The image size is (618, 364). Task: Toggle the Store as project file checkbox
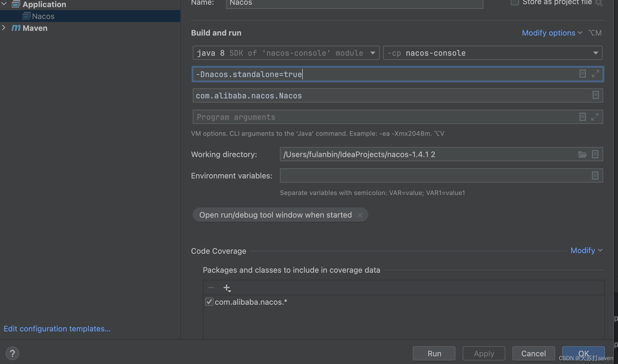(515, 2)
